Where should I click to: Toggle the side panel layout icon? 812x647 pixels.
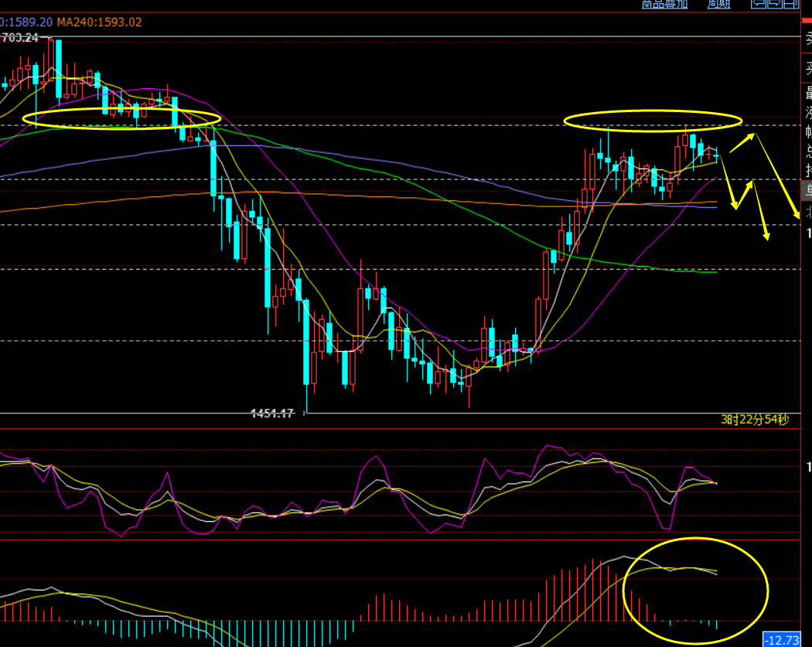(x=790, y=4)
